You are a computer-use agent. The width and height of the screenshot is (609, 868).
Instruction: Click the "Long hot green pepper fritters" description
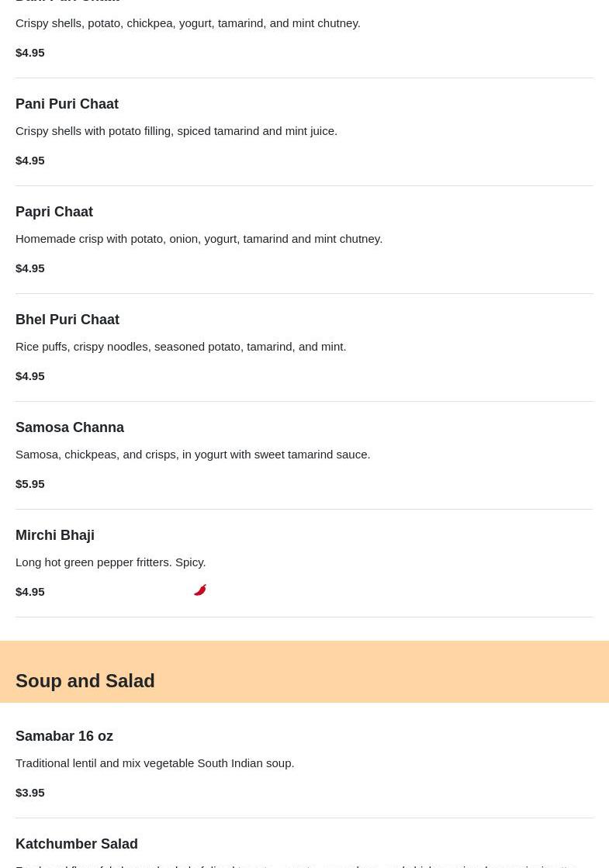(x=111, y=562)
